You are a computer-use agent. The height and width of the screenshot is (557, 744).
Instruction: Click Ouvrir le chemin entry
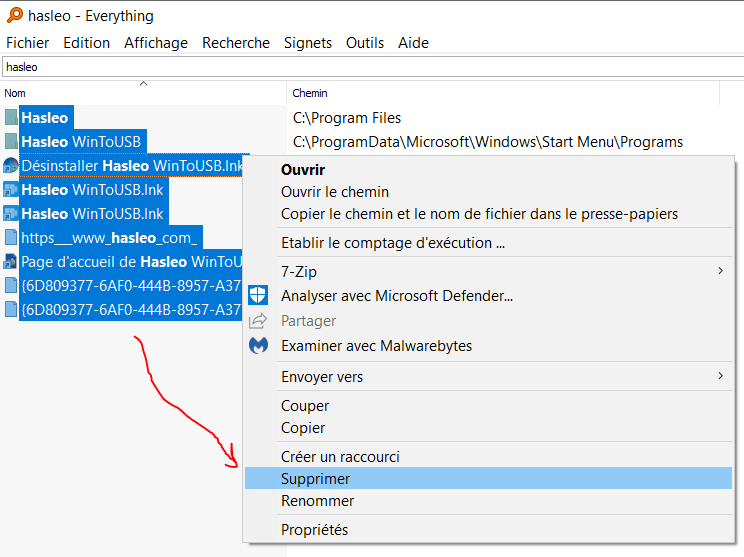(x=335, y=192)
